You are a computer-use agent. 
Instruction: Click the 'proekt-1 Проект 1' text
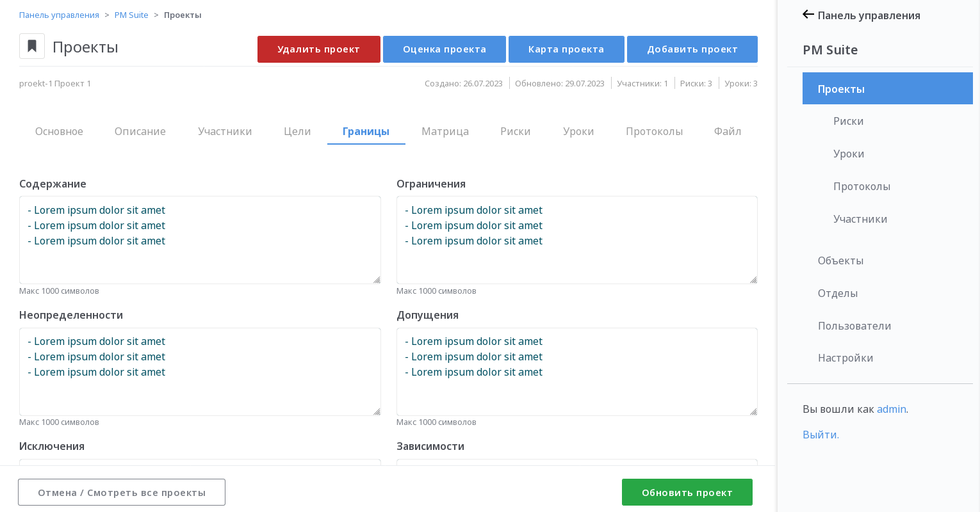pos(55,83)
